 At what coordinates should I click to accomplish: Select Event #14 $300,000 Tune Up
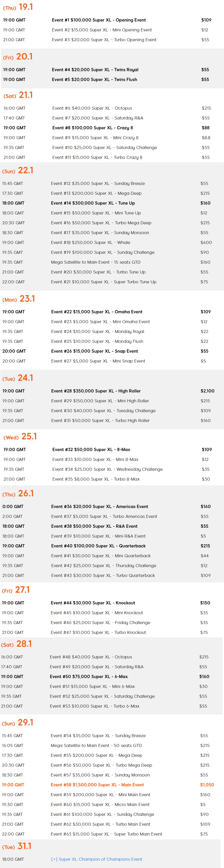[93, 203]
